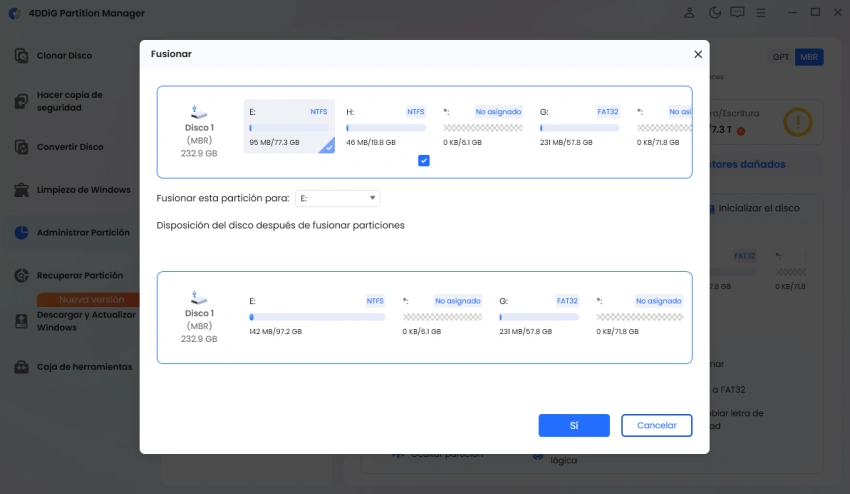Click the Limpieza de Windows icon
The height and width of the screenshot is (494, 850).
point(21,190)
